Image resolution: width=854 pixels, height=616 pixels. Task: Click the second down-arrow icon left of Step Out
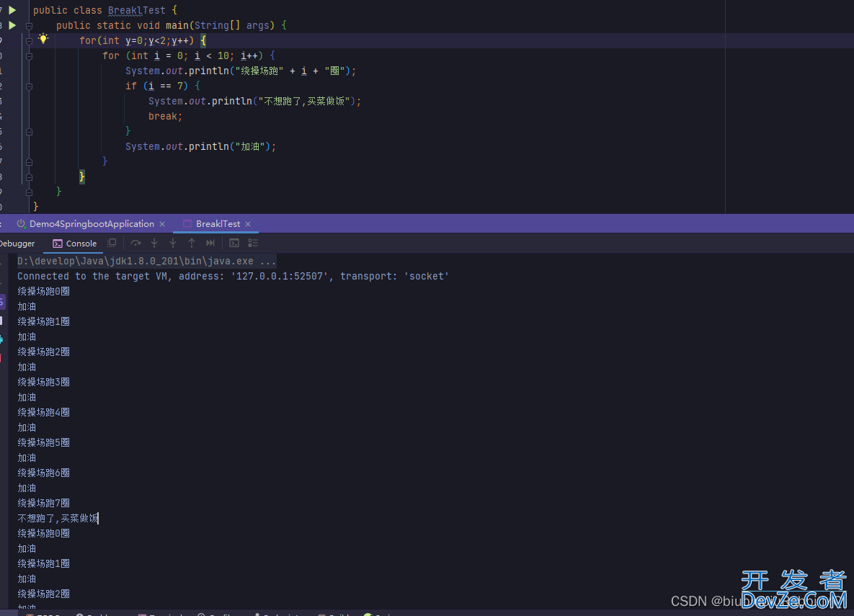pyautogui.click(x=173, y=243)
